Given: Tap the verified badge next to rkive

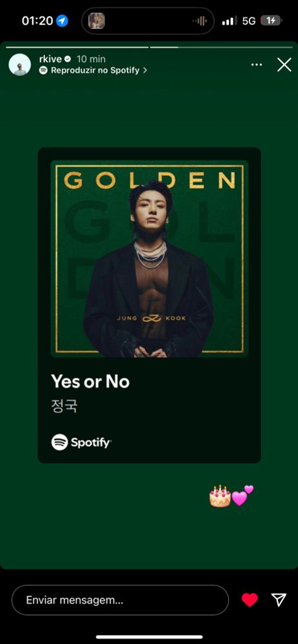Looking at the screenshot, I should click(x=68, y=59).
